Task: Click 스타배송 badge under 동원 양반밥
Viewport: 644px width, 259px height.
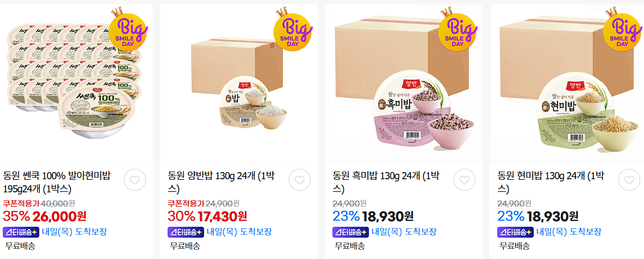Action: point(186,232)
